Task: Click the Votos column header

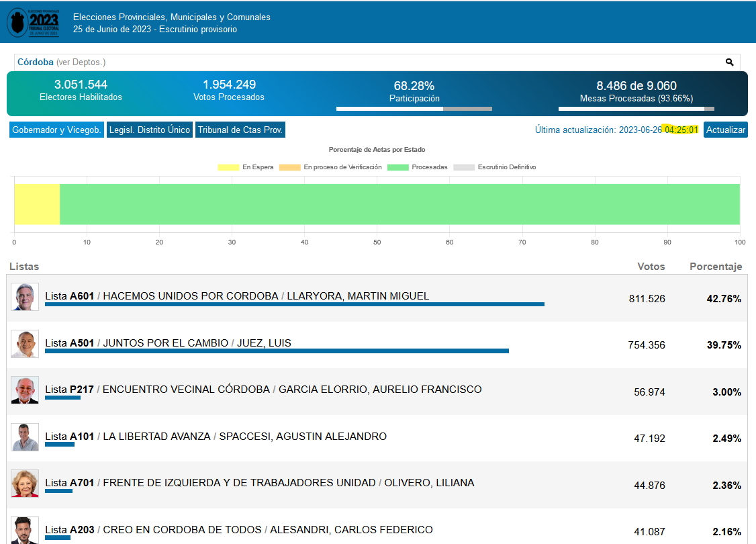Action: pyautogui.click(x=651, y=267)
